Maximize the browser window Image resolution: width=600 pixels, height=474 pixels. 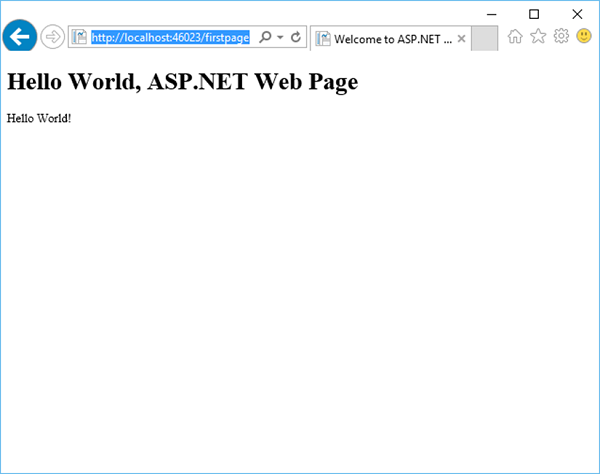(533, 13)
